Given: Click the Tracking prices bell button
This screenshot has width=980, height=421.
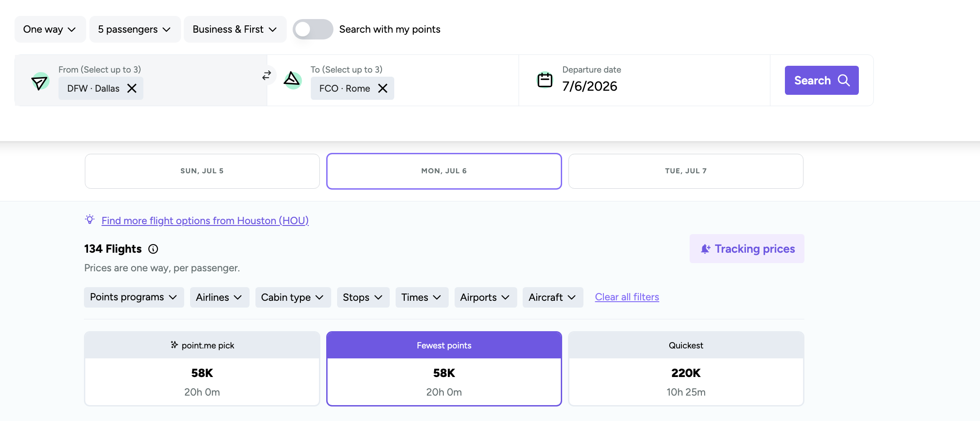Looking at the screenshot, I should coord(747,249).
